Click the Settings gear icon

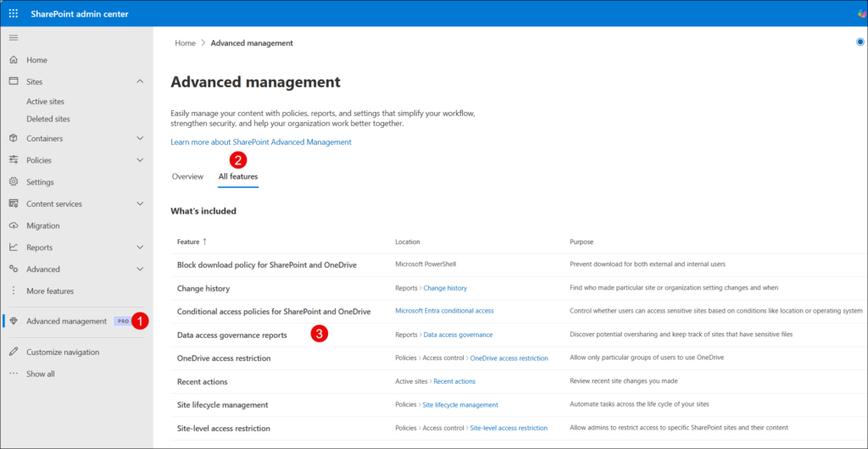[x=14, y=182]
